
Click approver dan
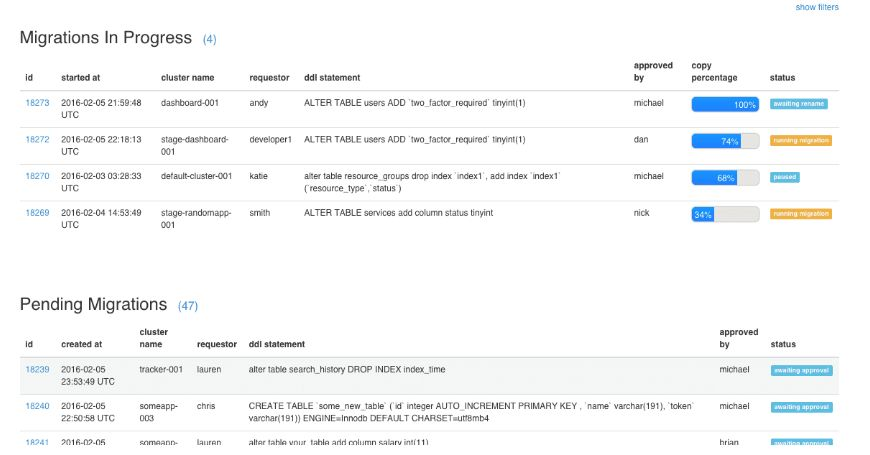click(x=641, y=139)
